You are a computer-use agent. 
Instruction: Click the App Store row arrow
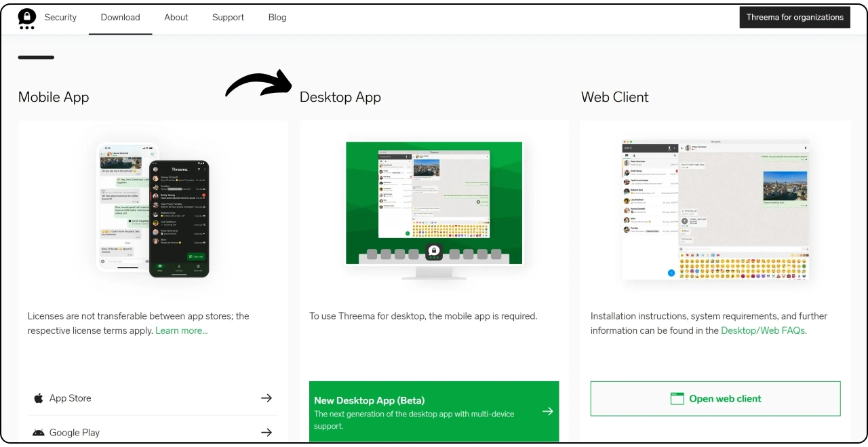pos(267,398)
